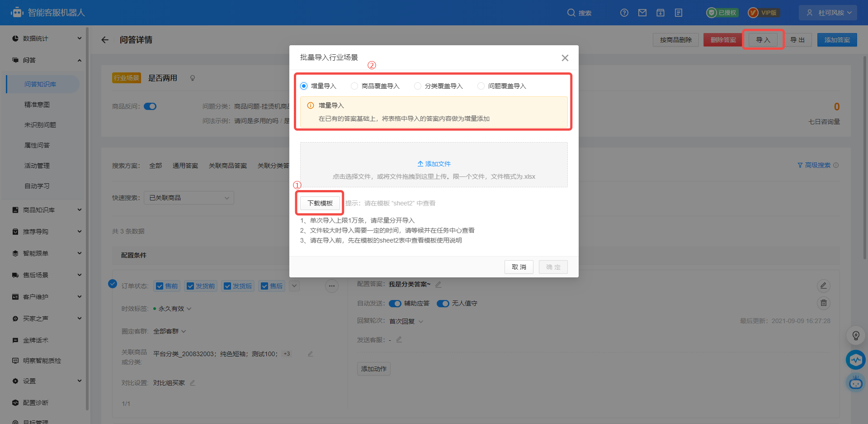This screenshot has width=868, height=424.
Task: Click lightbulb icon next to 是否两用
Action: pos(193,78)
